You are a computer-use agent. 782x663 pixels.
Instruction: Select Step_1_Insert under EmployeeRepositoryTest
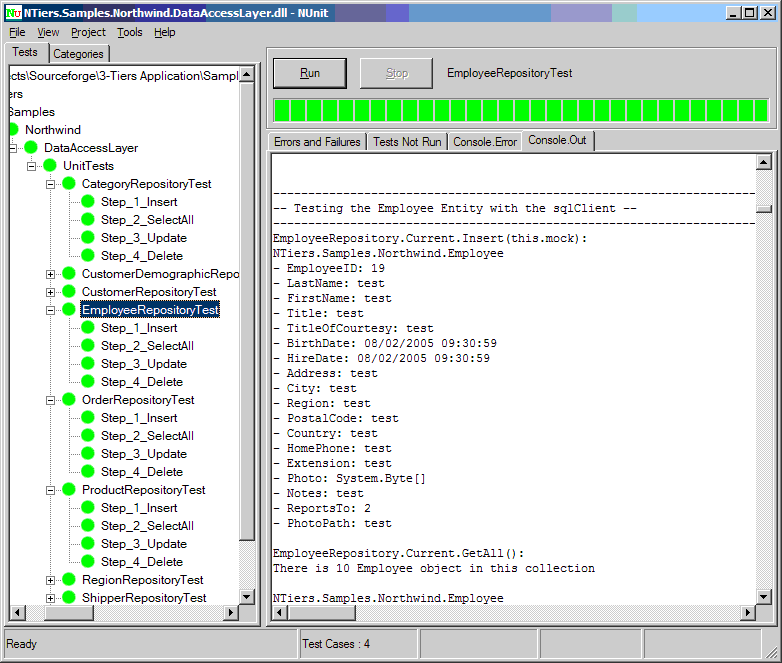(139, 328)
